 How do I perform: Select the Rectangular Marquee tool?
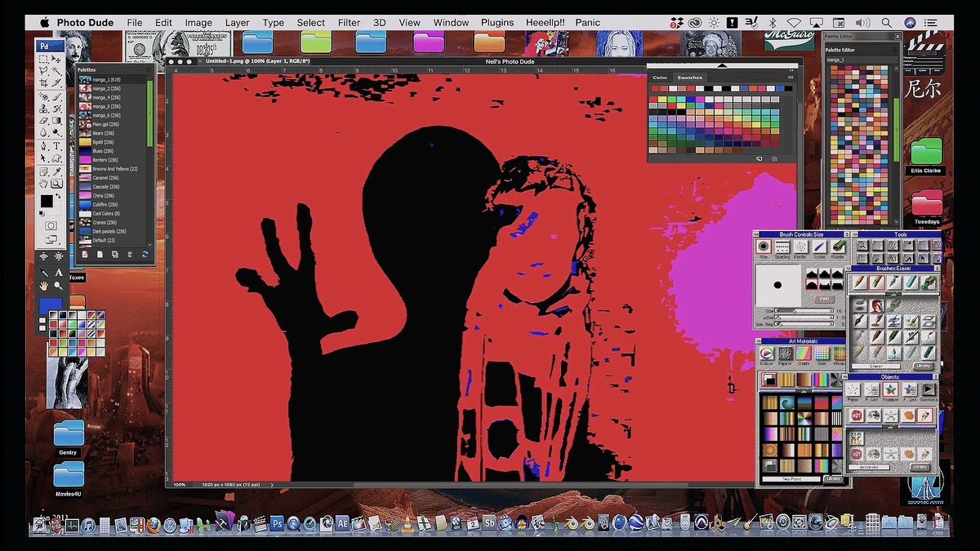pyautogui.click(x=43, y=59)
